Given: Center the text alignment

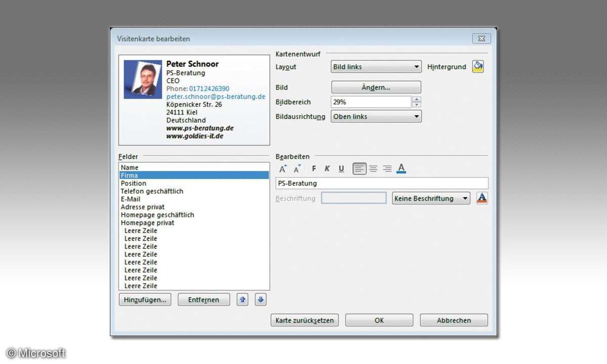Looking at the screenshot, I should click(x=373, y=169).
